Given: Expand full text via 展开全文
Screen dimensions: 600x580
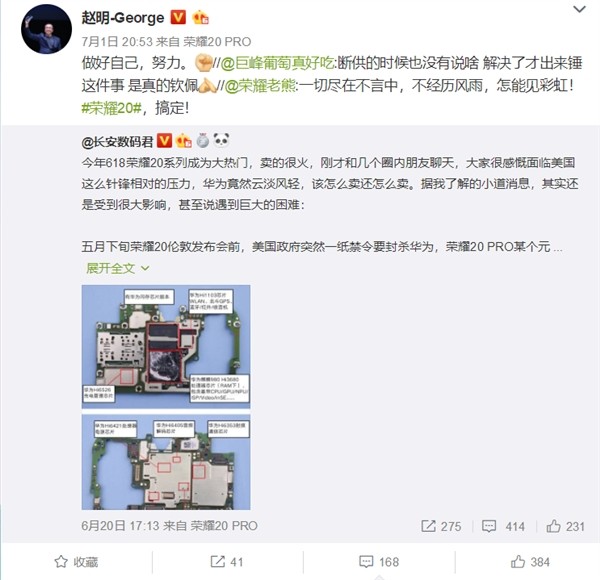Looking at the screenshot, I should [x=117, y=268].
